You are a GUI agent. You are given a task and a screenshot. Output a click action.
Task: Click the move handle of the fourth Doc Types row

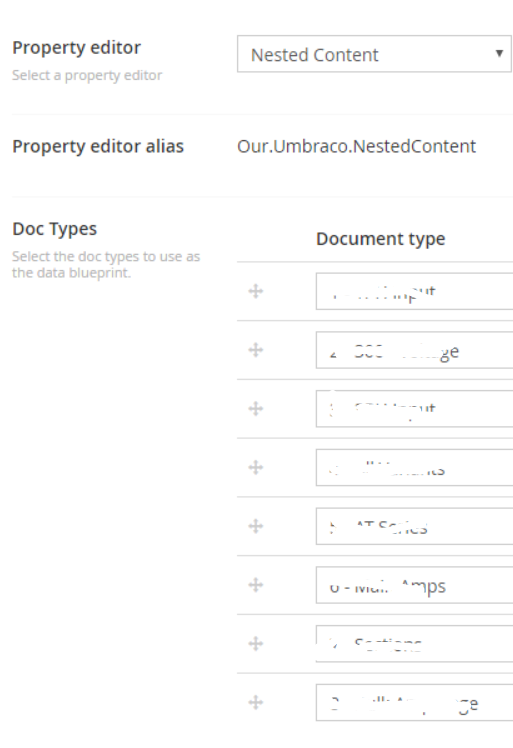pos(256,468)
